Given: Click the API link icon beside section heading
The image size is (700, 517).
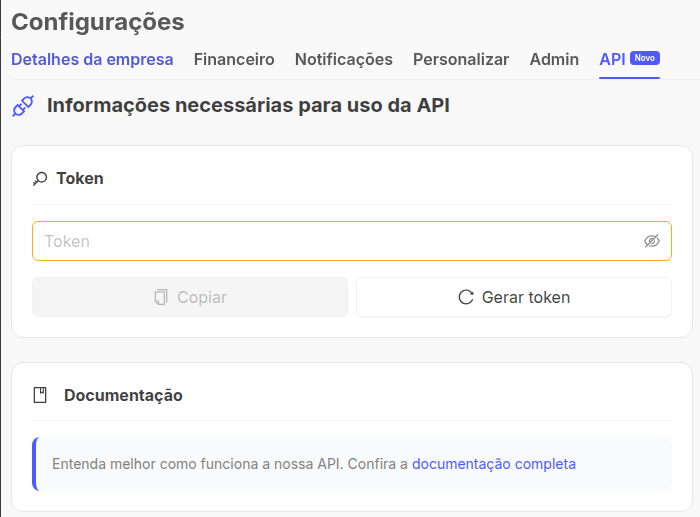Looking at the screenshot, I should (x=23, y=106).
